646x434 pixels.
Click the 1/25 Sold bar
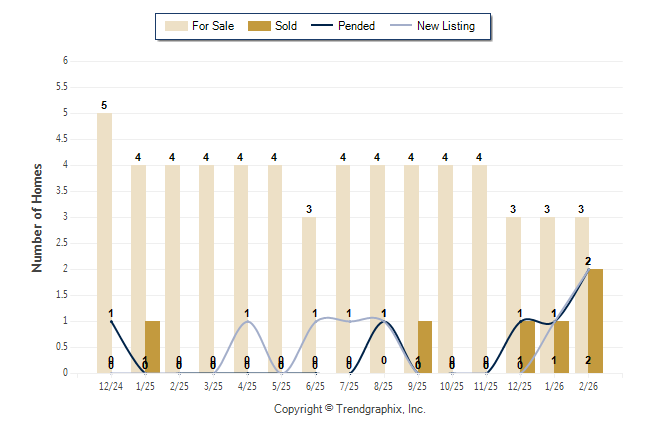coord(152,347)
